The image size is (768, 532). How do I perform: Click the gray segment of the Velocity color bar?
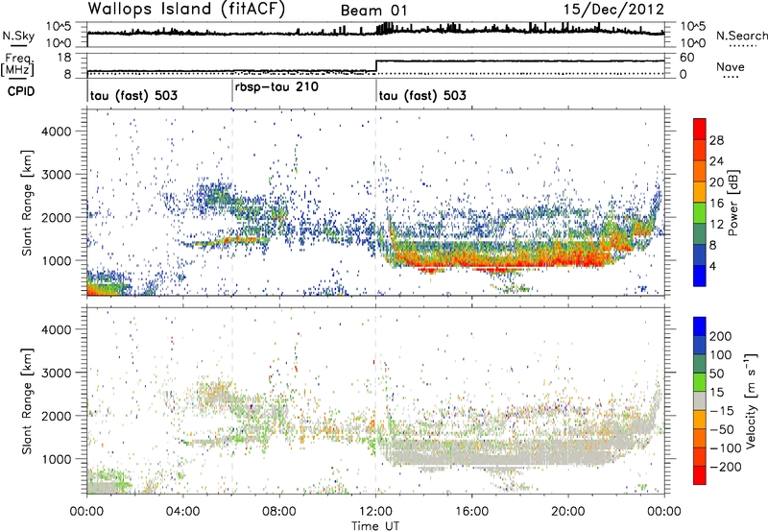(x=700, y=400)
